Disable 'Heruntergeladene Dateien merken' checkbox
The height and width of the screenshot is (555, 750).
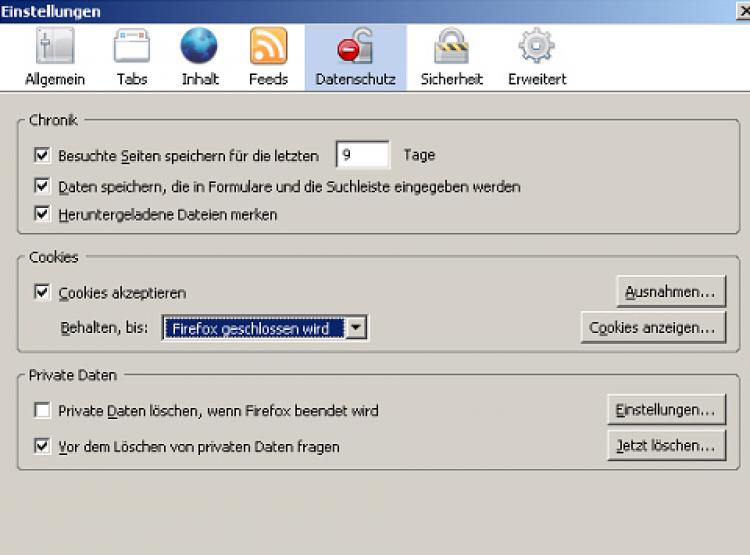click(42, 214)
